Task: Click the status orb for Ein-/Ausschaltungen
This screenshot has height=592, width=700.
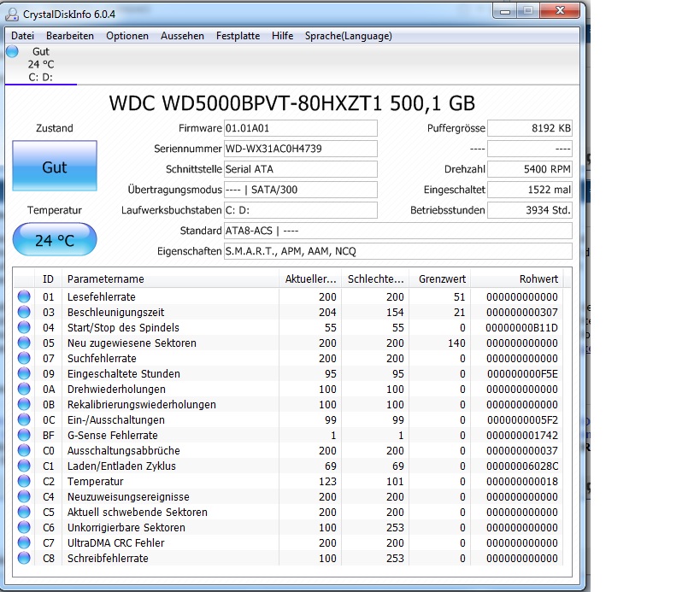Action: tap(24, 419)
